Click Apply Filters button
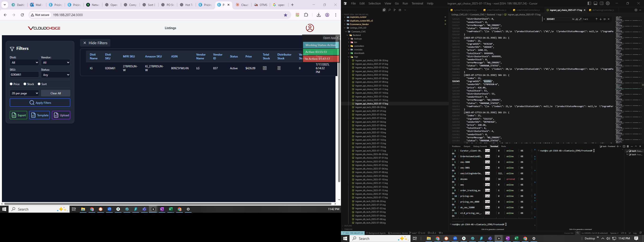This screenshot has width=644, height=242. [40, 103]
